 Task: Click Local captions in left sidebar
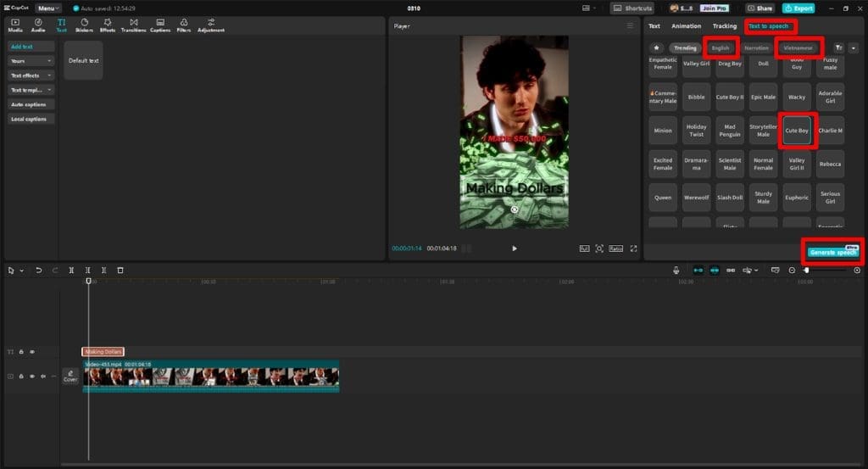(x=31, y=119)
